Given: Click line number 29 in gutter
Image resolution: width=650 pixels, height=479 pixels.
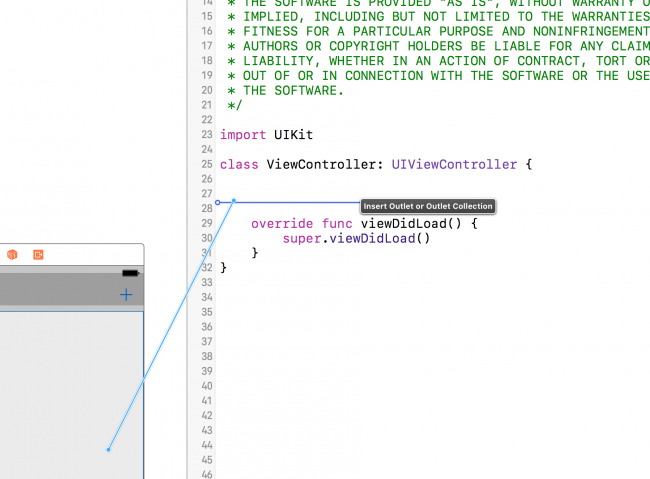Looking at the screenshot, I should 206,223.
